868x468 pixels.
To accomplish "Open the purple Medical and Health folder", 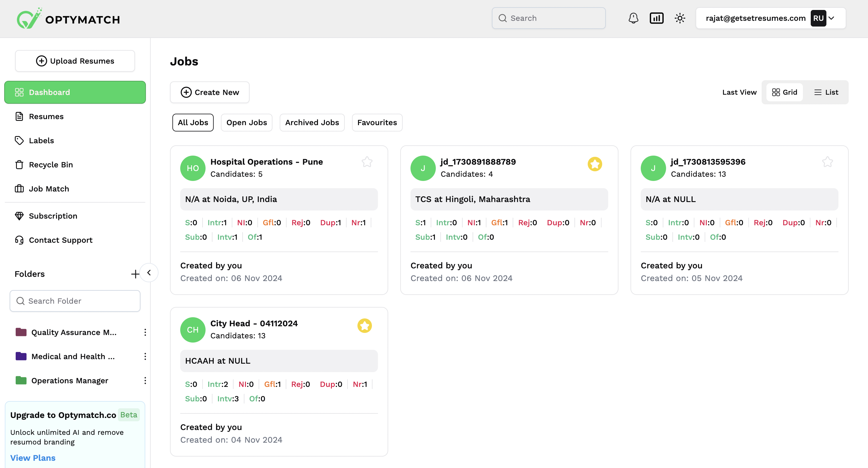I will coord(72,356).
